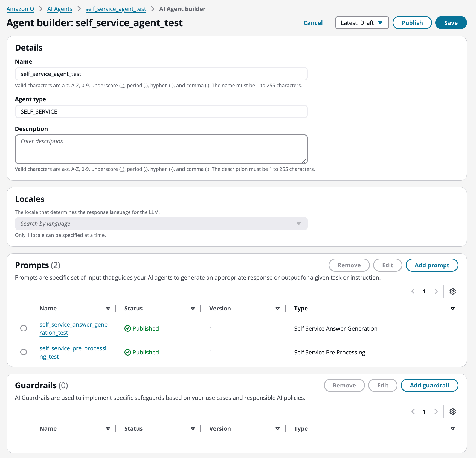Click the Cancel button
Viewport: 476px width, 458px height.
[313, 23]
